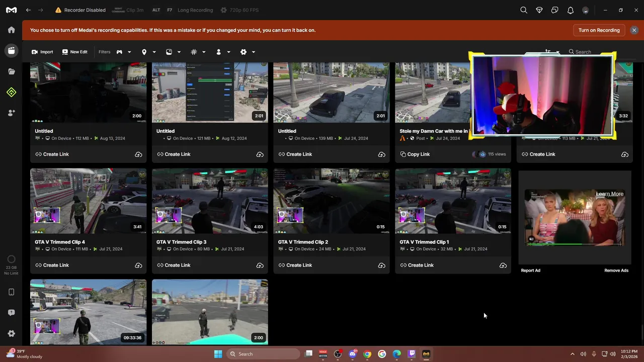Open the profile avatar menu
The height and width of the screenshot is (362, 644).
pyautogui.click(x=586, y=10)
